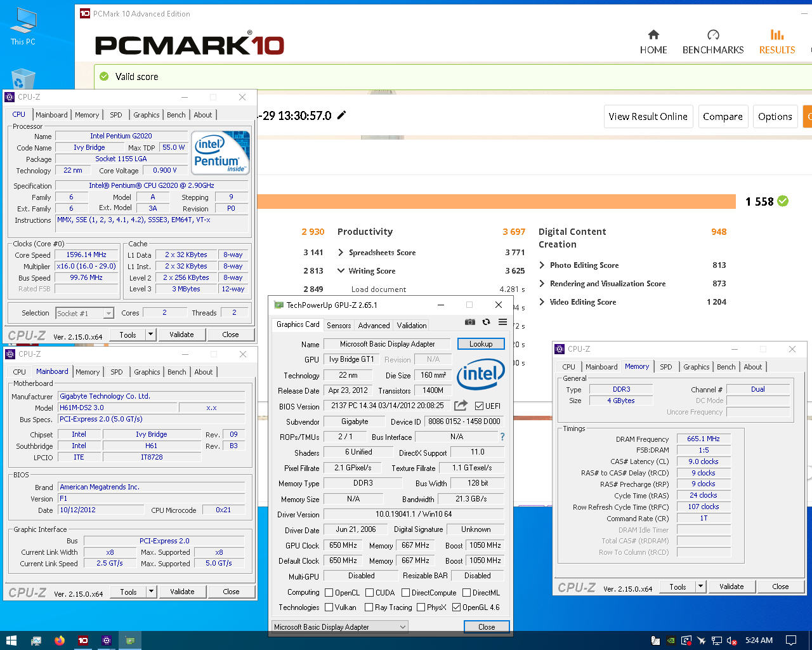Click the GPU-Z taskbar icon
The width and height of the screenshot is (812, 650).
129,640
